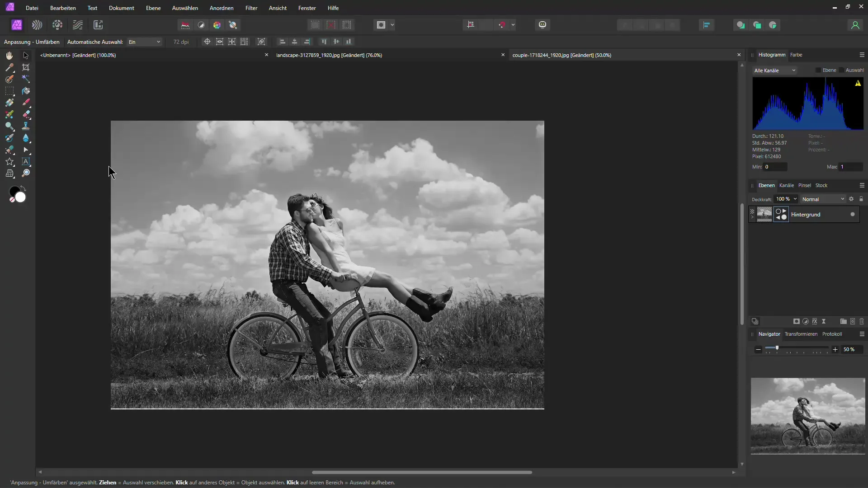This screenshot has width=868, height=488.
Task: Add layer effects via FX icon
Action: point(815,321)
